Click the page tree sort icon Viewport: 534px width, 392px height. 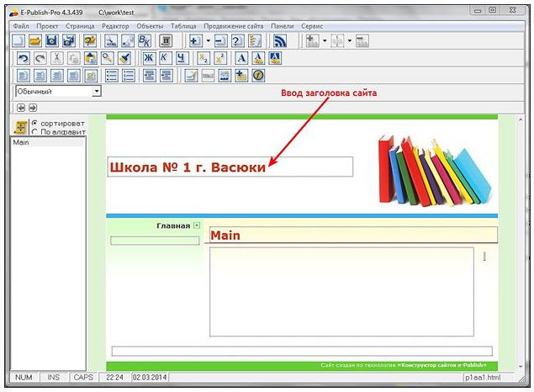click(x=20, y=128)
